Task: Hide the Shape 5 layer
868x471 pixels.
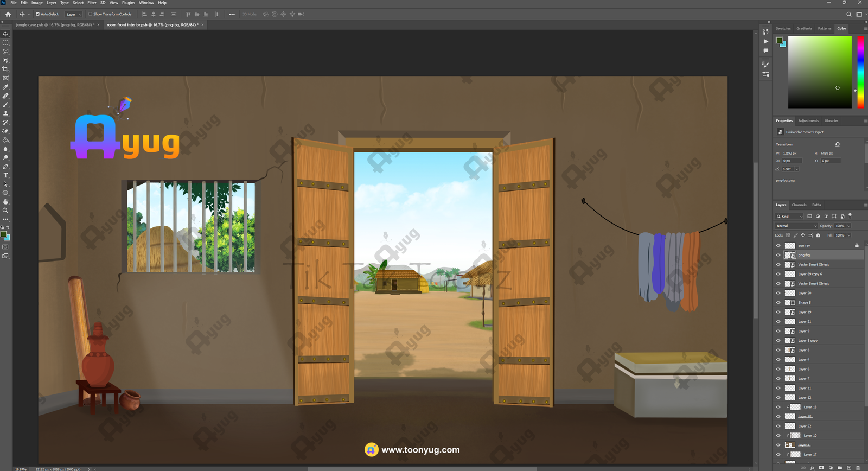Action: tap(778, 302)
